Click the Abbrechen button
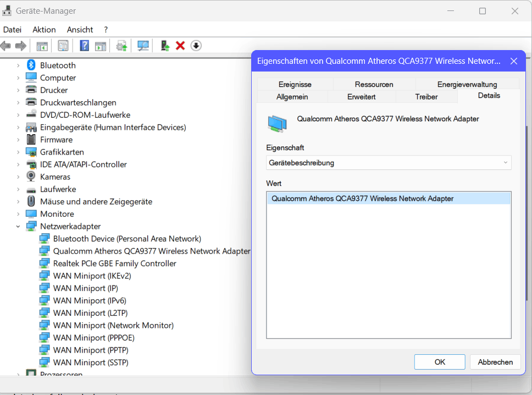The height and width of the screenshot is (395, 532). [x=495, y=362]
